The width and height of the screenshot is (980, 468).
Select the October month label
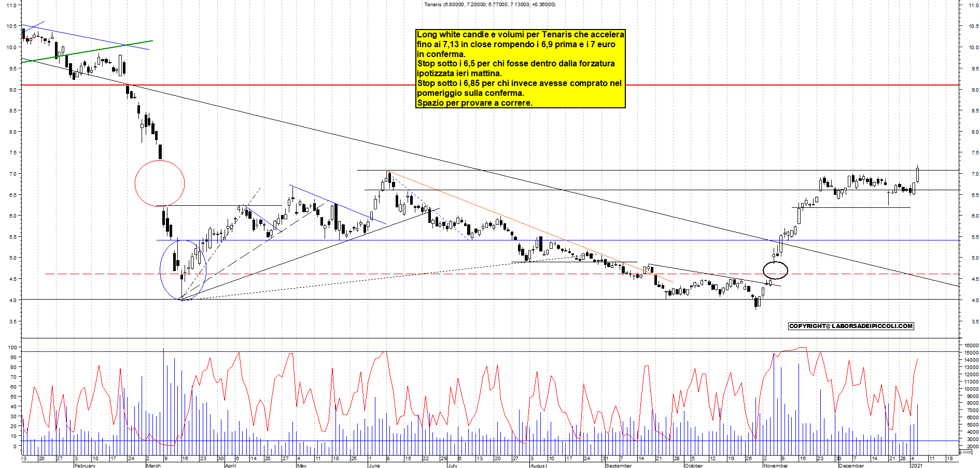694,465
